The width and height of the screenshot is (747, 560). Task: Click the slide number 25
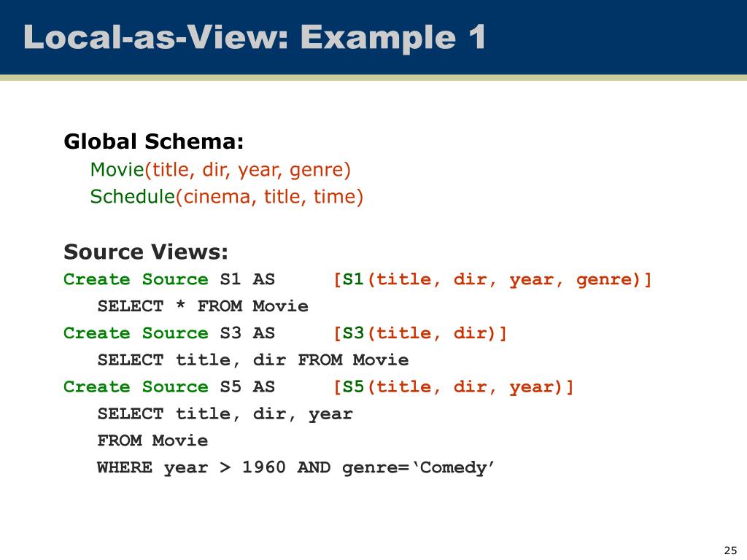(730, 550)
